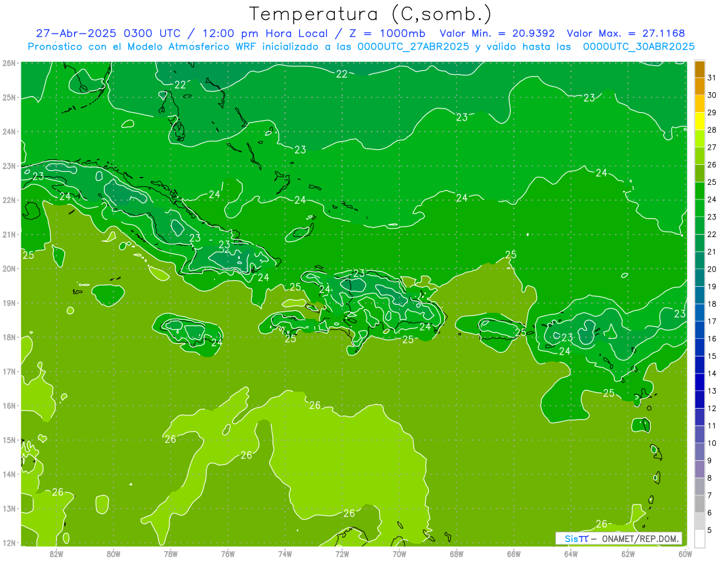Image resolution: width=728 pixels, height=562 pixels.
Task: Click the '60W' longitude axis label
Action: [x=685, y=554]
